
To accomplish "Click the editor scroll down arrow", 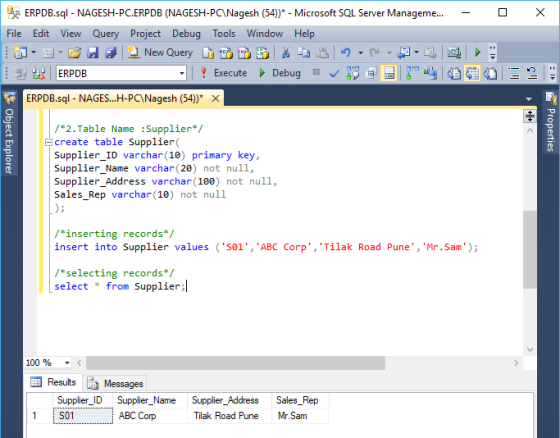I will [530, 349].
